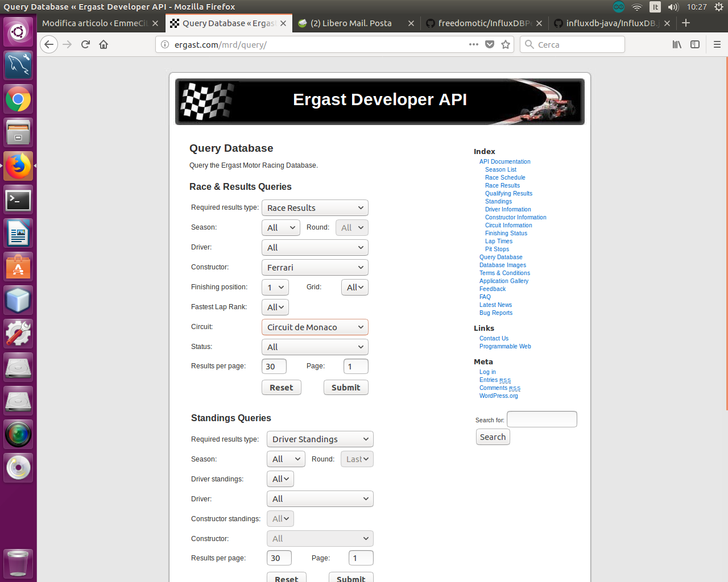This screenshot has width=728, height=582.
Task: Open System Settings wrench-gear dock icon
Action: (x=18, y=334)
